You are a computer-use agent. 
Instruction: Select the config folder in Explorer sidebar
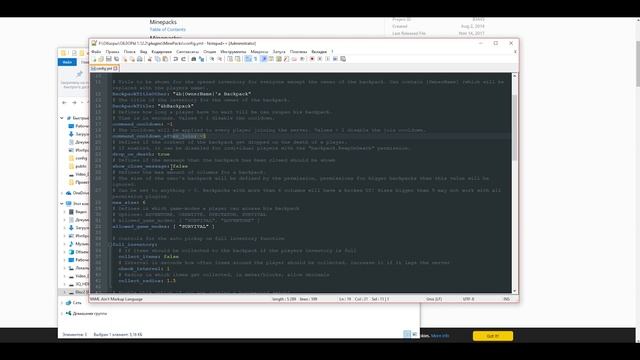(78, 158)
